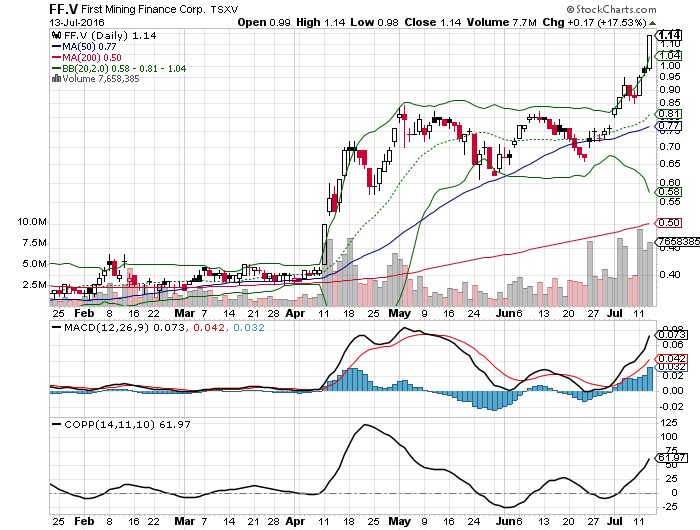
Task: Select the First Mining Finance Corp. company name
Action: click(144, 9)
